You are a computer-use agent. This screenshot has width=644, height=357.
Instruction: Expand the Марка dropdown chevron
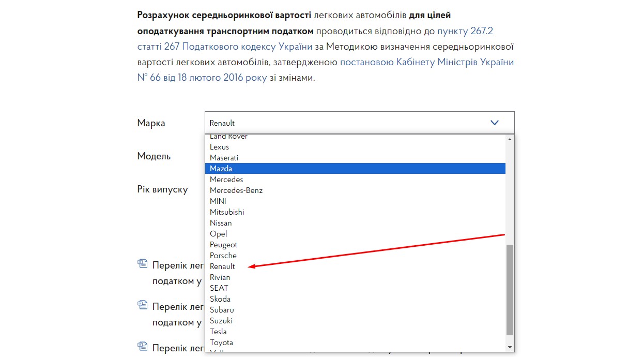tap(494, 123)
